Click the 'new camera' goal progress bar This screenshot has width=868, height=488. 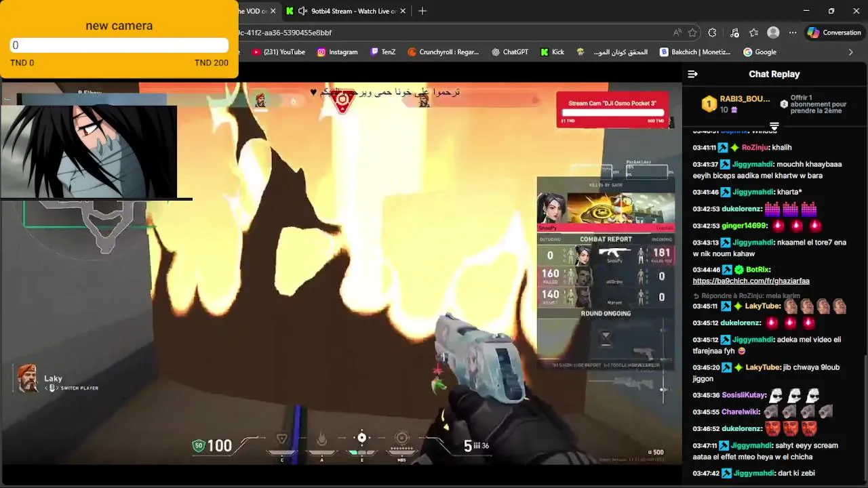(119, 45)
